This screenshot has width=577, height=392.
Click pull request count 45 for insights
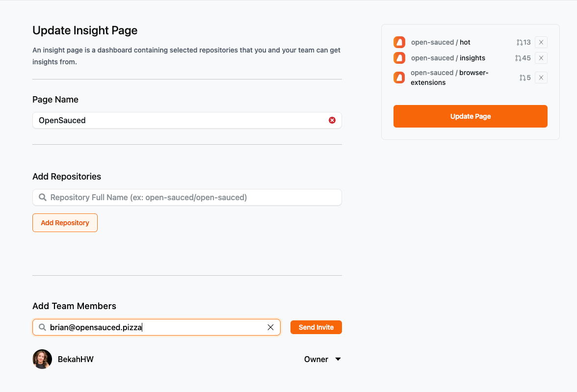[x=523, y=58]
